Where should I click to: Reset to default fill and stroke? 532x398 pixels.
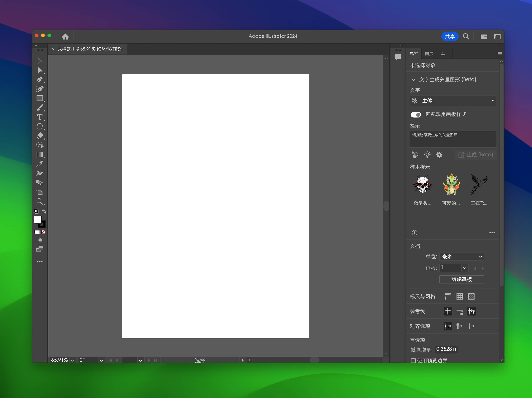click(36, 211)
